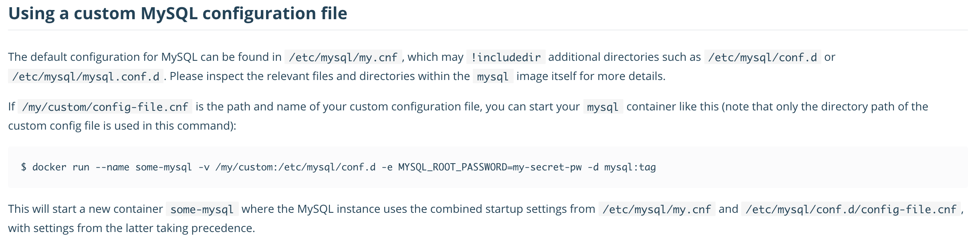Click 'some-mysql' name inside docker command
The height and width of the screenshot is (236, 980).
click(164, 167)
